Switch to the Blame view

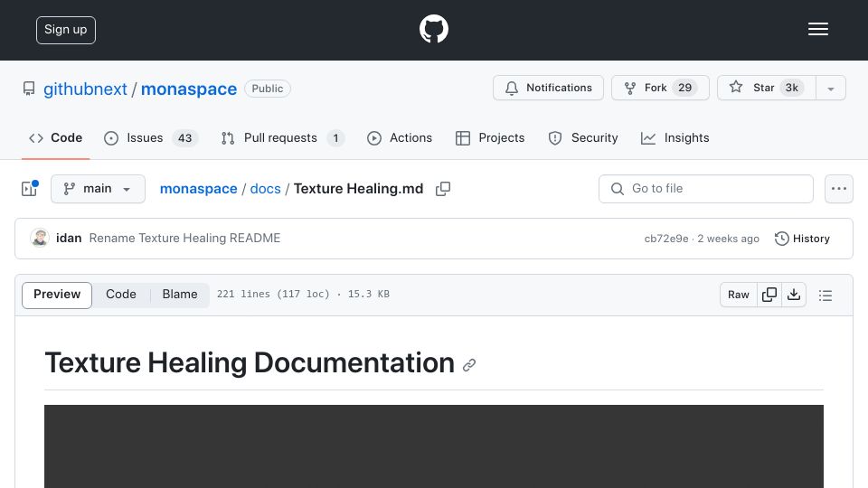[180, 295]
